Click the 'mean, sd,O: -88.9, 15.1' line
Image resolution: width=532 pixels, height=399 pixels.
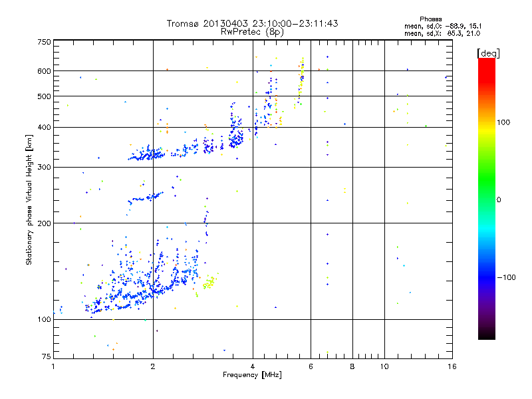coord(443,26)
